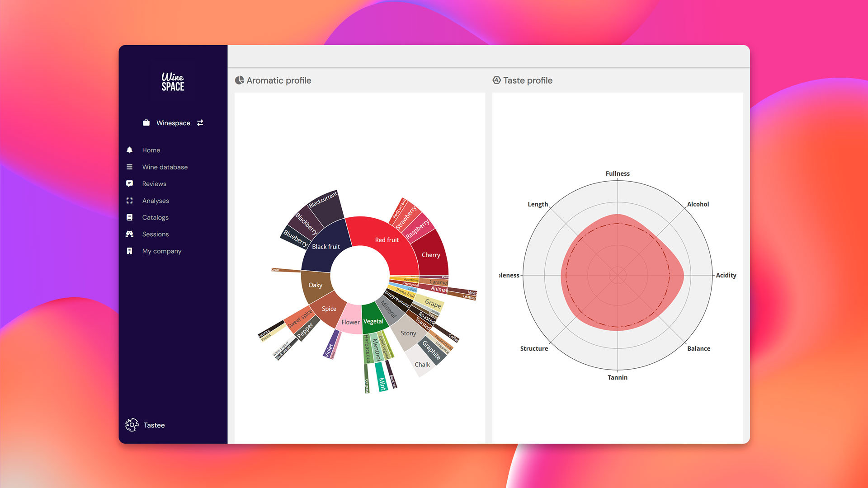
Task: Click the Tastee gear logo icon
Action: [132, 425]
